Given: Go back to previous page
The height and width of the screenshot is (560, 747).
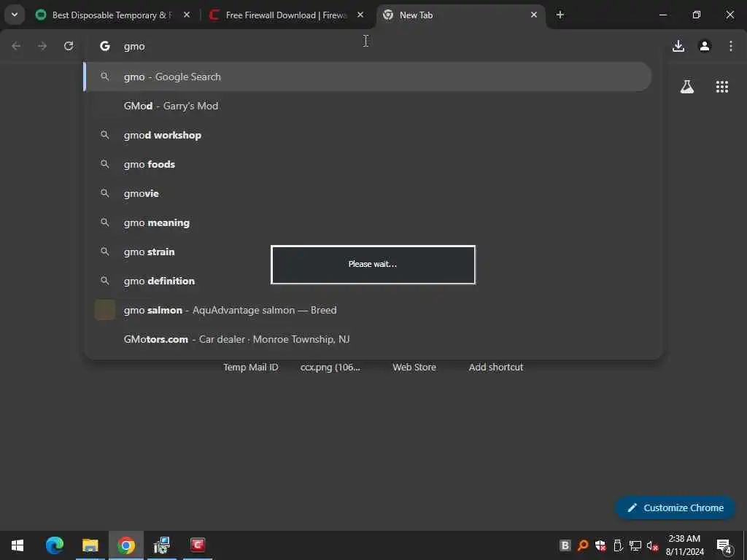Looking at the screenshot, I should [16, 46].
